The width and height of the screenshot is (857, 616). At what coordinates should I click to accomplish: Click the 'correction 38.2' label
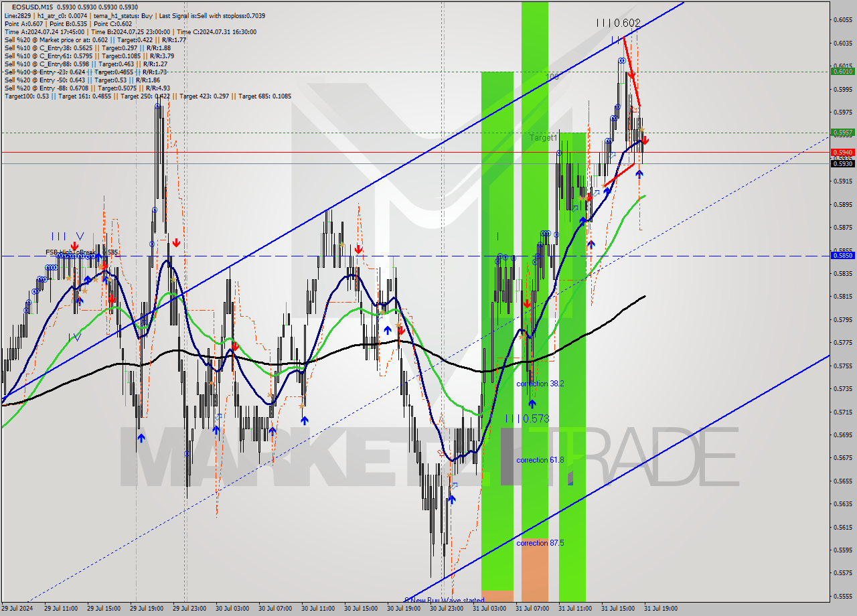coord(540,384)
